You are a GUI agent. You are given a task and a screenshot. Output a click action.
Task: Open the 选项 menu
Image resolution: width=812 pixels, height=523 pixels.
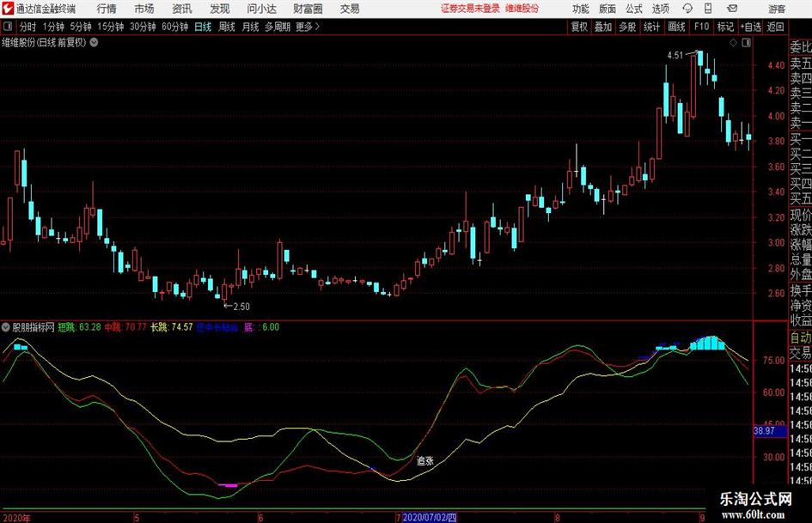tap(660, 9)
